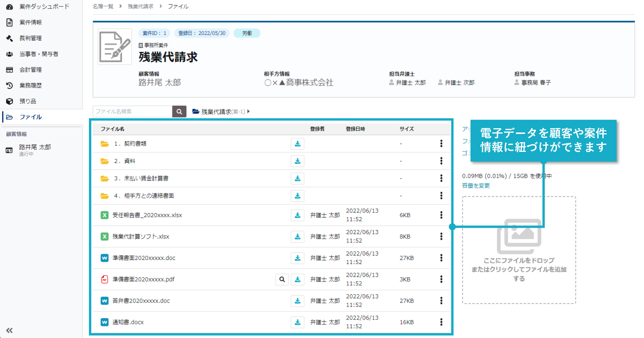
Task: Open file 準備書面2020xxxxx.doc
Action: pos(144,258)
